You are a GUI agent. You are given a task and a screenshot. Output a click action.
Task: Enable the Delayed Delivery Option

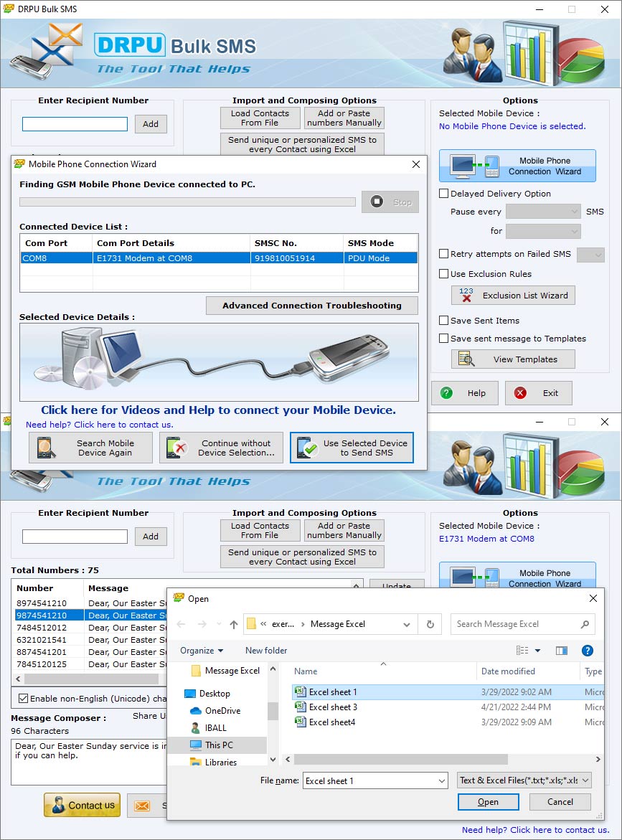click(x=443, y=193)
